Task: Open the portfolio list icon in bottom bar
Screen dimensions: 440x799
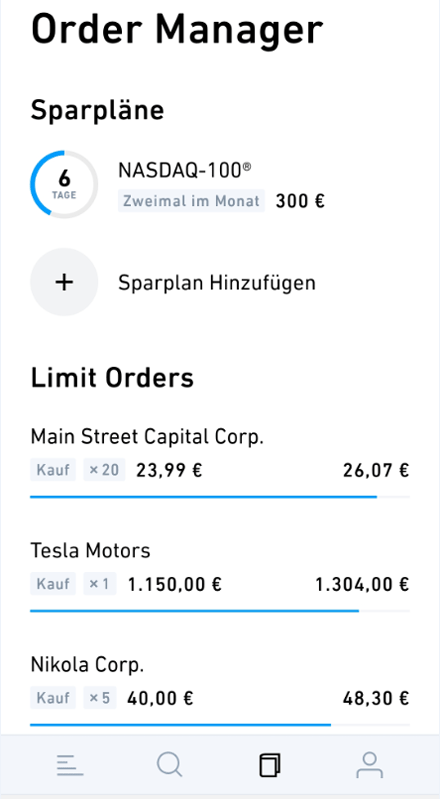Action: coord(70,765)
